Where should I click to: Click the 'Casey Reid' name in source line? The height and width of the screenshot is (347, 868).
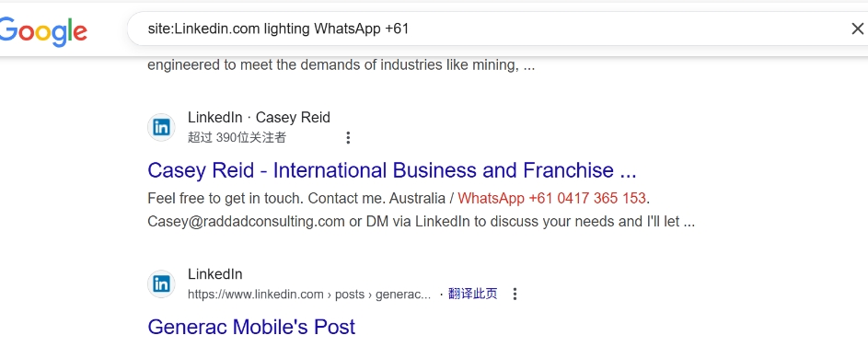pos(293,117)
